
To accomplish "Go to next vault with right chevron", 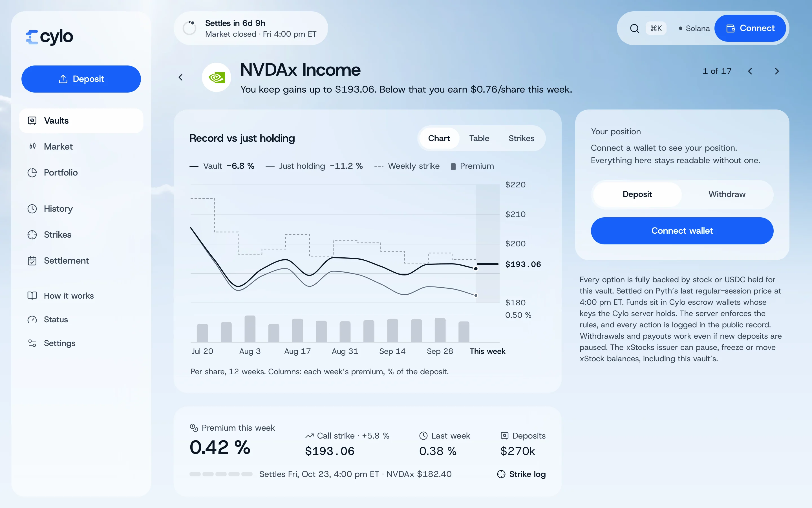I will (777, 71).
